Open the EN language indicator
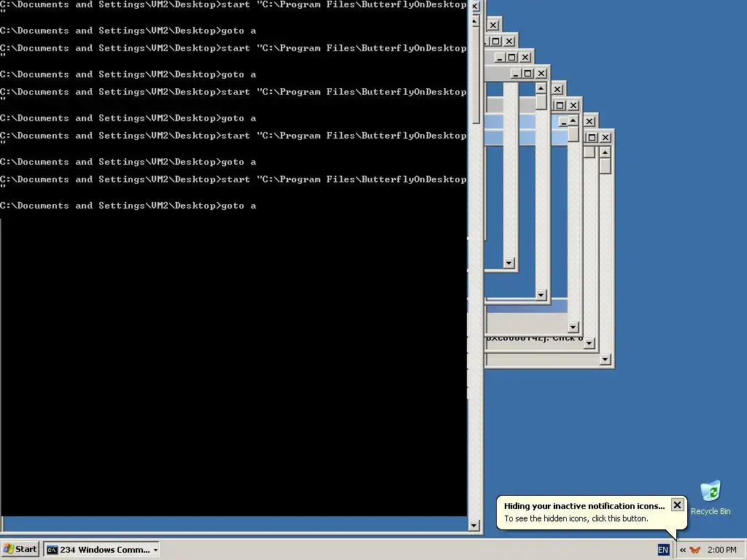Screen dimensions: 747x560 (x=662, y=550)
